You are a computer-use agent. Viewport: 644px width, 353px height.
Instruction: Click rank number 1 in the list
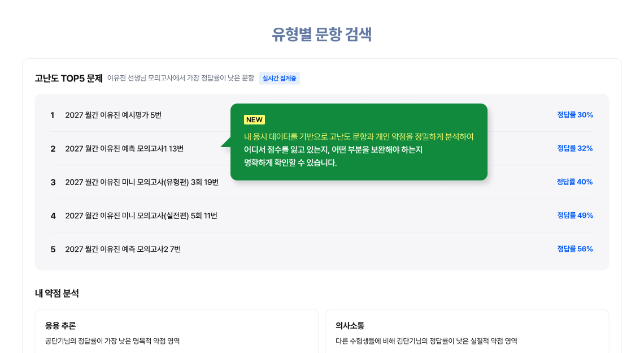pyautogui.click(x=52, y=115)
